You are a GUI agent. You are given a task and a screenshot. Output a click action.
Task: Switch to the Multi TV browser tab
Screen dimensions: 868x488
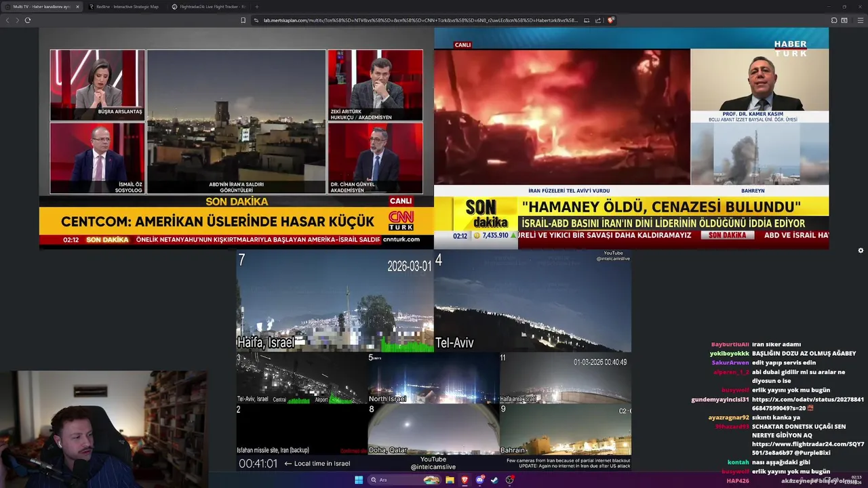pos(42,7)
